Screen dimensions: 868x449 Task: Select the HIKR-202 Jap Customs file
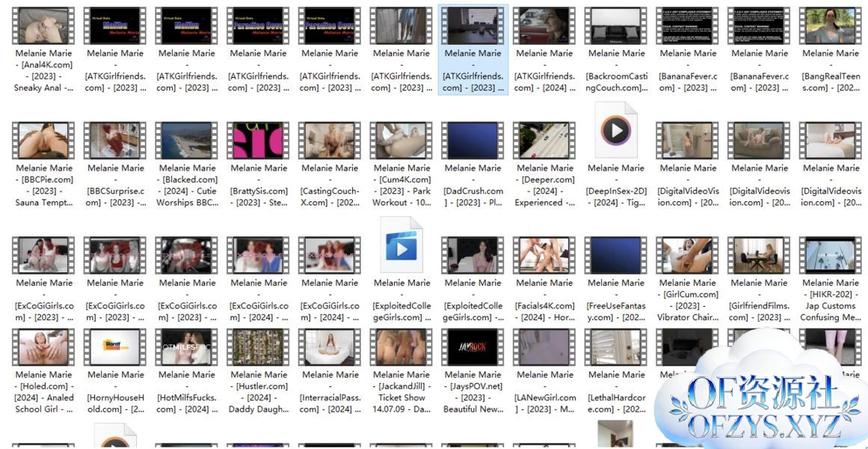(831, 256)
